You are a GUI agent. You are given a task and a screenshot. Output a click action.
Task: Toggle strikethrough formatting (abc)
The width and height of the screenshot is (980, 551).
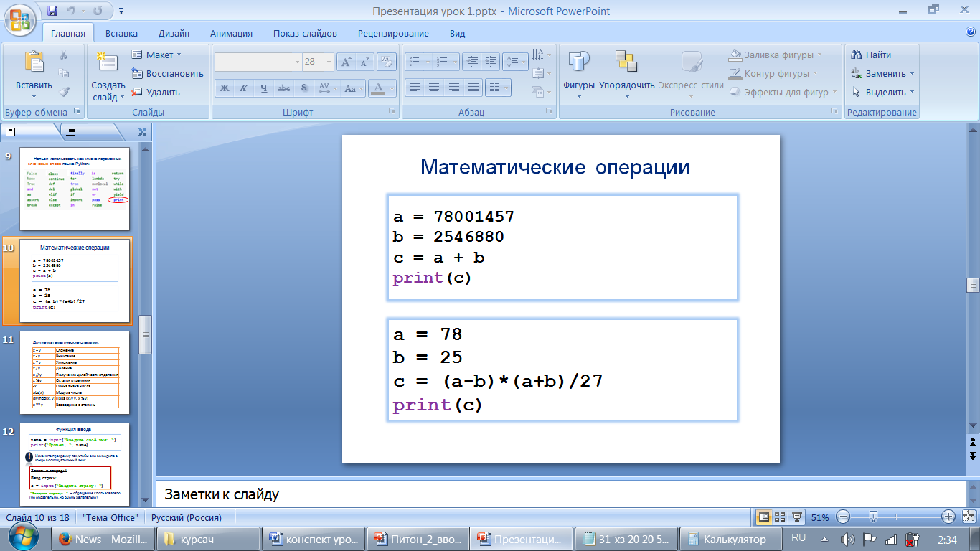[284, 88]
